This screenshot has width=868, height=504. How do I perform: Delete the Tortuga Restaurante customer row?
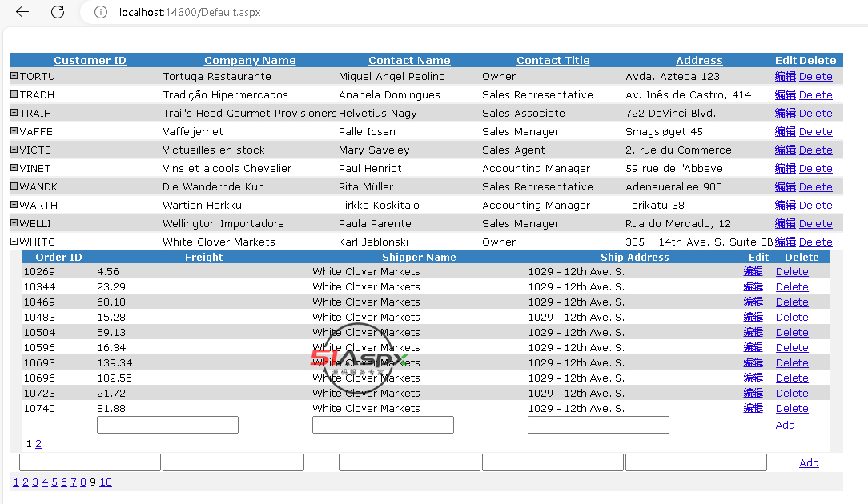click(815, 77)
